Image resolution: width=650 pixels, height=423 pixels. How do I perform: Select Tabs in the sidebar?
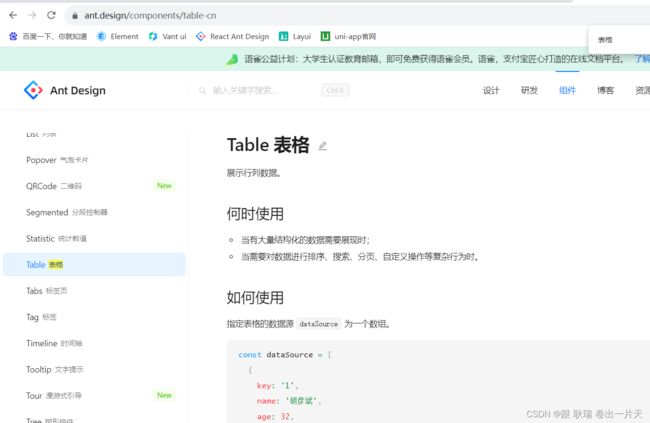(94, 291)
